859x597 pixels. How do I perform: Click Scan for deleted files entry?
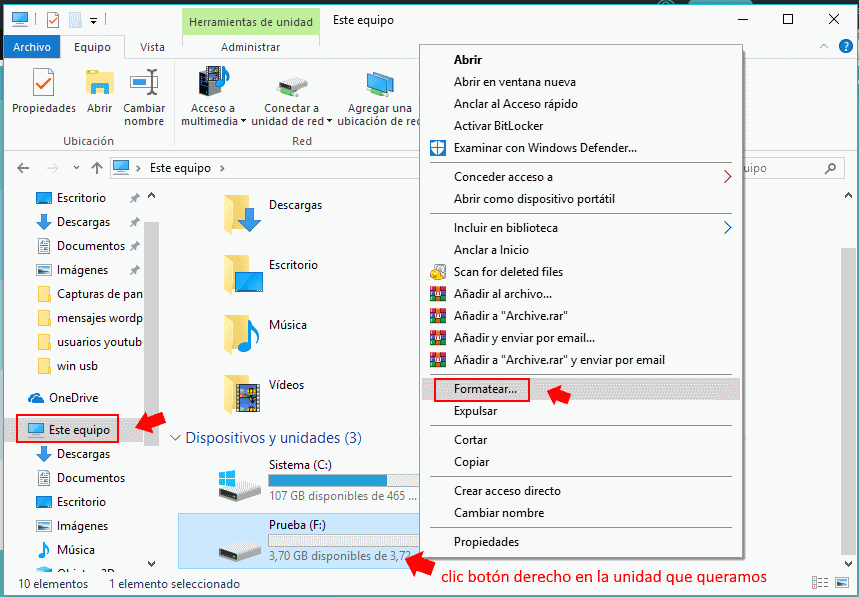point(507,272)
